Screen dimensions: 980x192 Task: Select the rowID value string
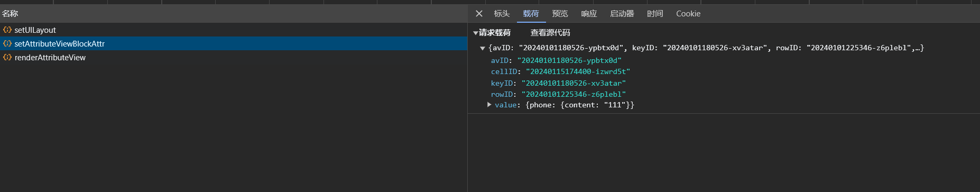click(x=574, y=94)
